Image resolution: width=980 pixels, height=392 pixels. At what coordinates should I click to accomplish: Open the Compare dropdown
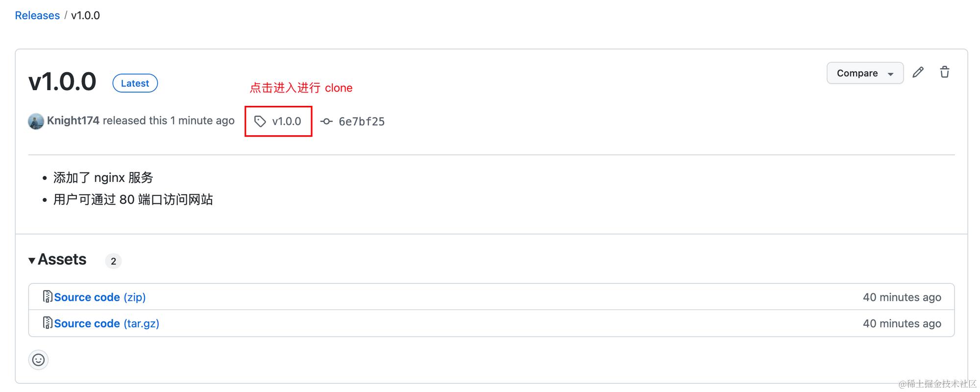click(865, 73)
